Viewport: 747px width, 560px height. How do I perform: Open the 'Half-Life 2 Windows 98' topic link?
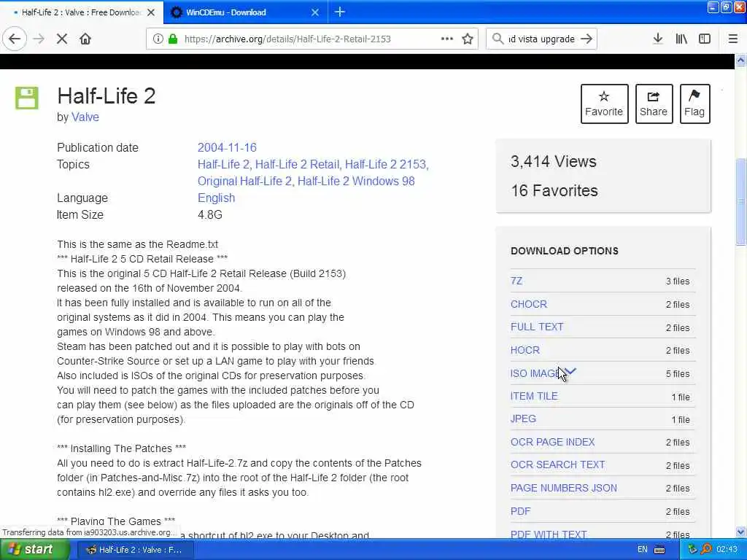coord(356,182)
